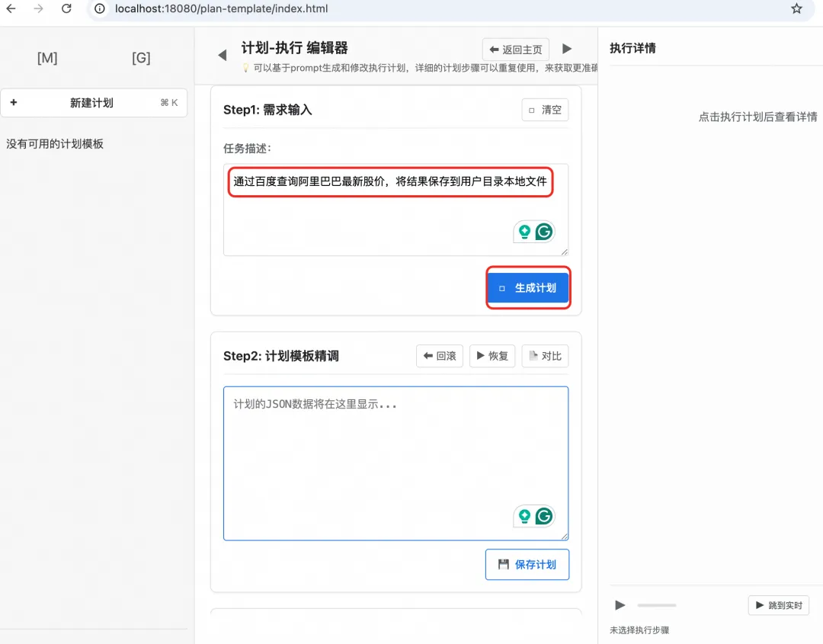Click the Grammarly icon in the JSON plan area

(x=544, y=516)
